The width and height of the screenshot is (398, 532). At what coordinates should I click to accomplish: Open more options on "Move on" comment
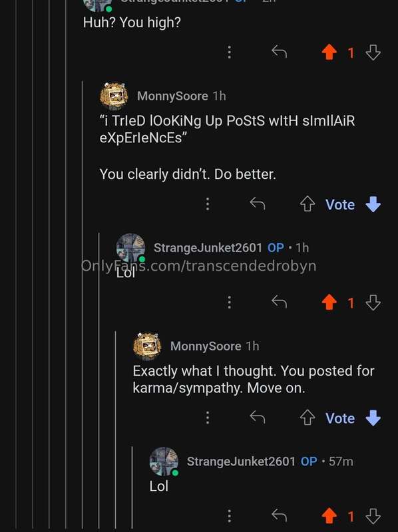208,418
